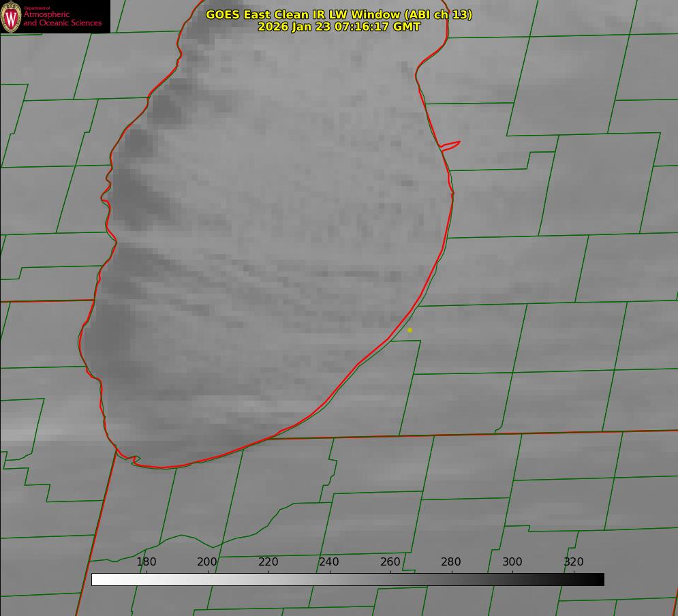This screenshot has width=678, height=616.
Task: Click the 180 colorbar label
Action: [x=147, y=561]
